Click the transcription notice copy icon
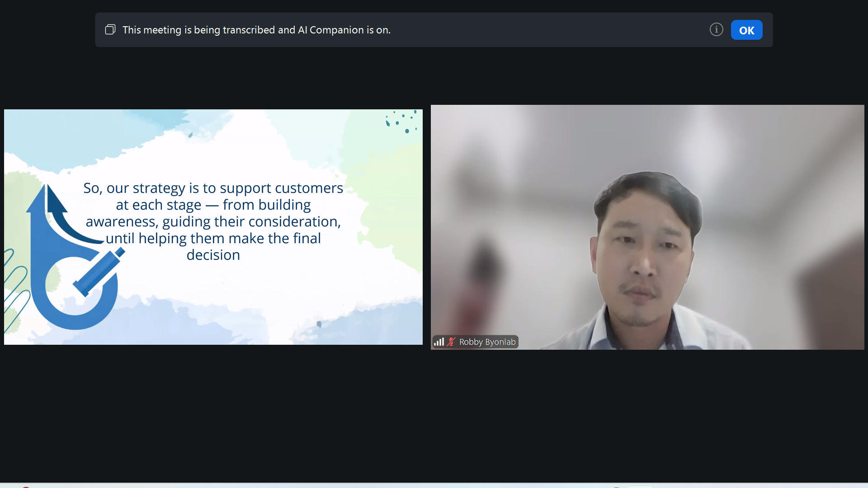The image size is (868, 488). (x=110, y=30)
